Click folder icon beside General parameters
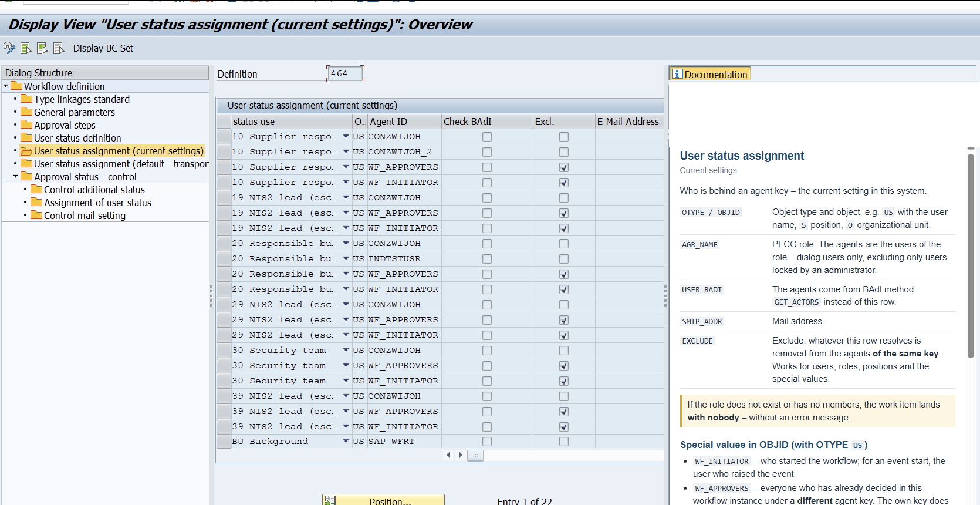This screenshot has width=980, height=505. tap(26, 112)
